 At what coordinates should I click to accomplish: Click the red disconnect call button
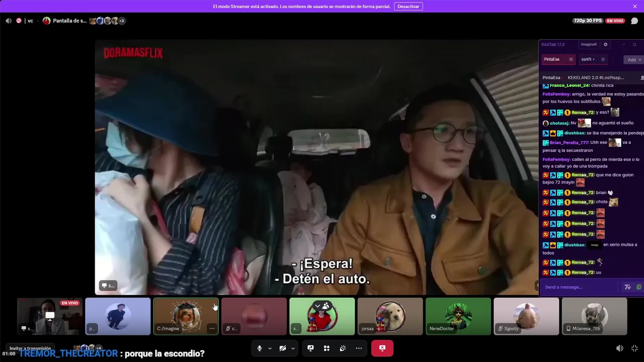382,348
